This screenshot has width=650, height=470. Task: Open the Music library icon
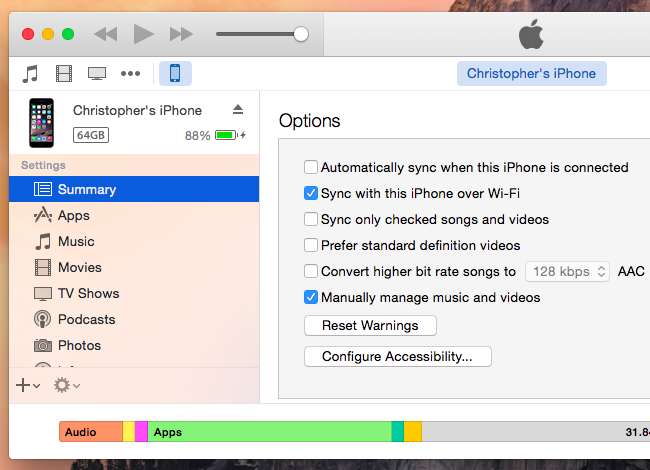point(30,74)
